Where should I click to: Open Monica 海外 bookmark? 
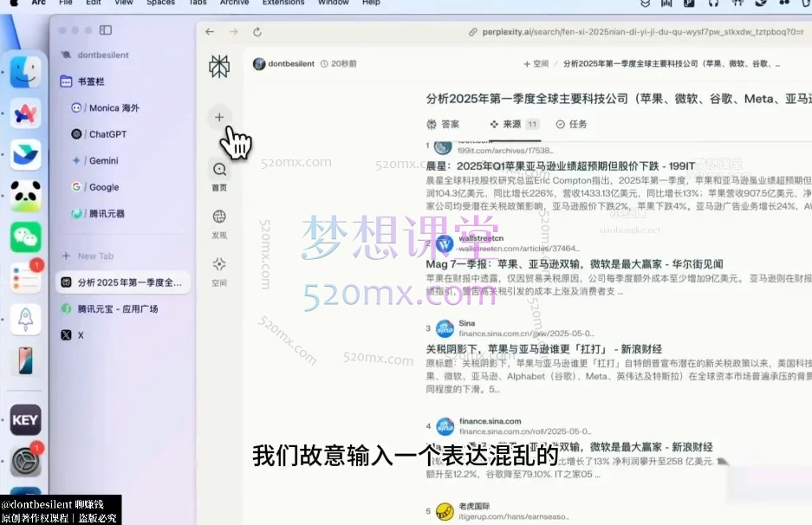coord(106,107)
